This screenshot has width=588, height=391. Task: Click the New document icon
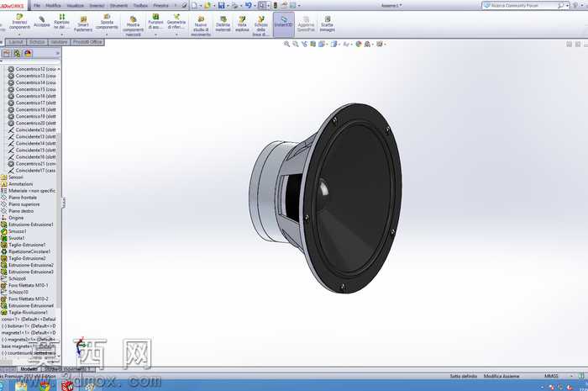coord(194,5)
